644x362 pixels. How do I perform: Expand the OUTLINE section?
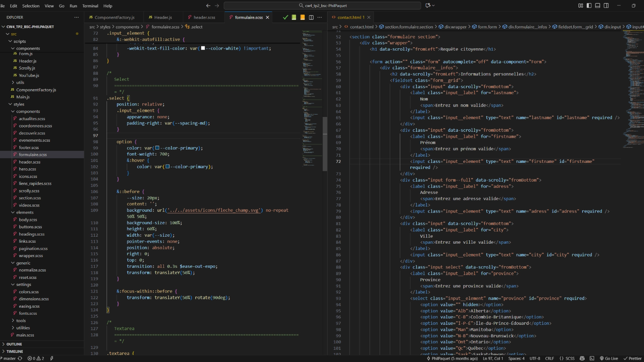tap(42, 344)
